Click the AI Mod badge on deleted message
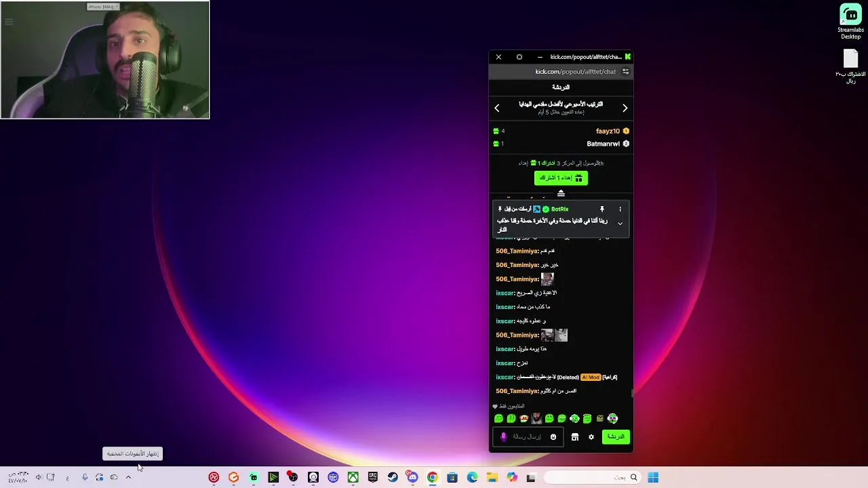The width and height of the screenshot is (868, 488). point(591,377)
